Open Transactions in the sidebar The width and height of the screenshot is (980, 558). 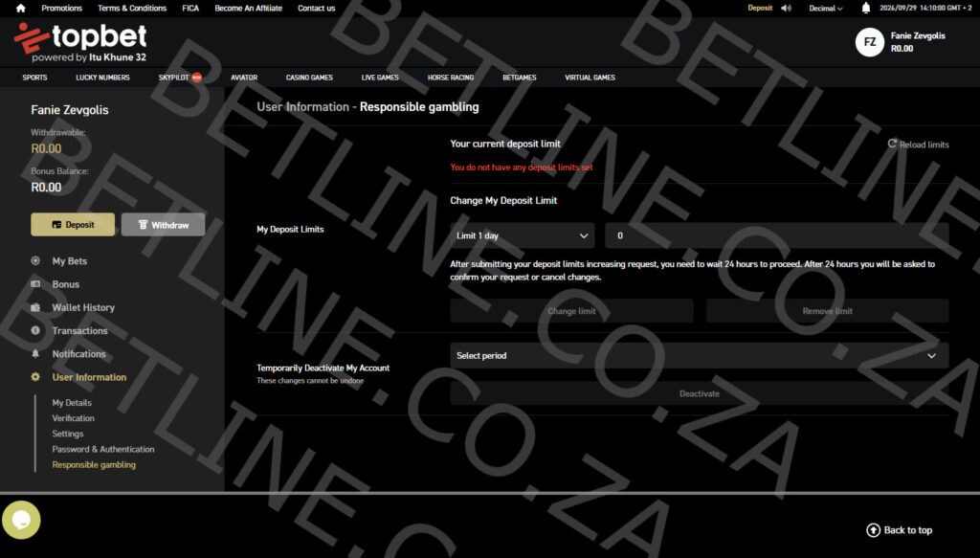tap(79, 330)
